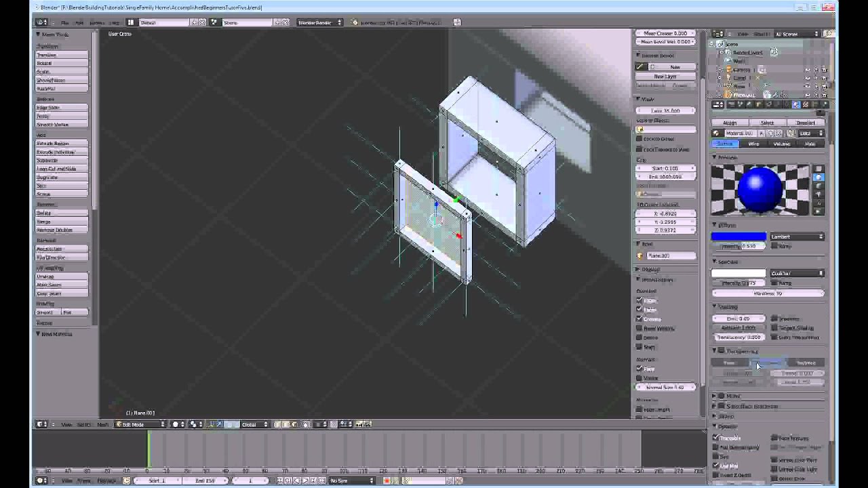This screenshot has height=488, width=868.
Task: Click the Deselect material button
Action: click(806, 123)
